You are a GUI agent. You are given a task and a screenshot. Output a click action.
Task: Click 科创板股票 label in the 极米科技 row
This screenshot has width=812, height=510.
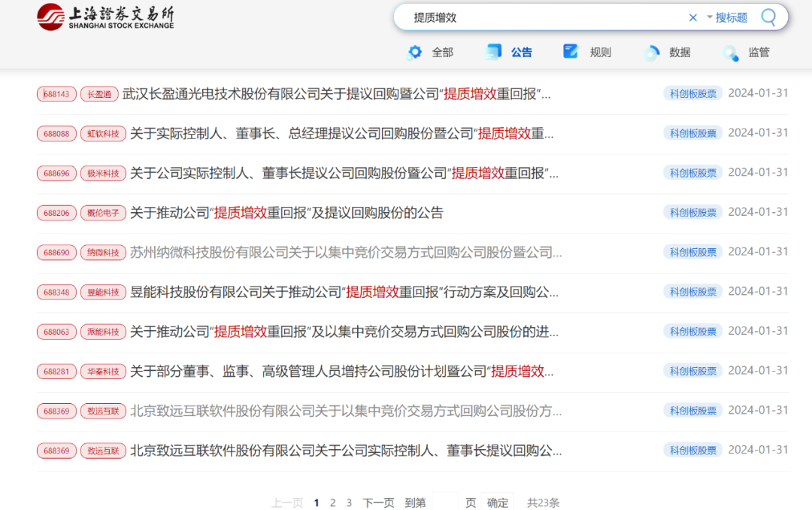tap(693, 173)
